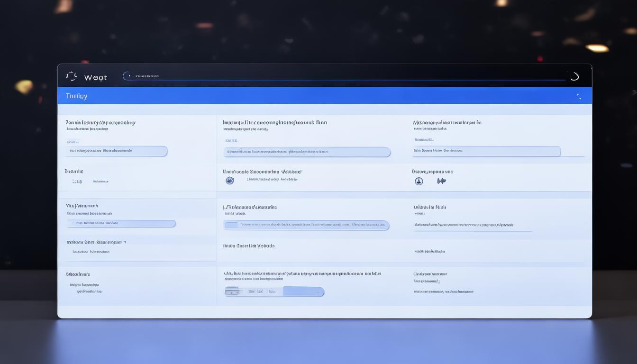Image resolution: width=637 pixels, height=364 pixels.
Task: Click the blue segment of the bottom bar
Action: click(303, 291)
